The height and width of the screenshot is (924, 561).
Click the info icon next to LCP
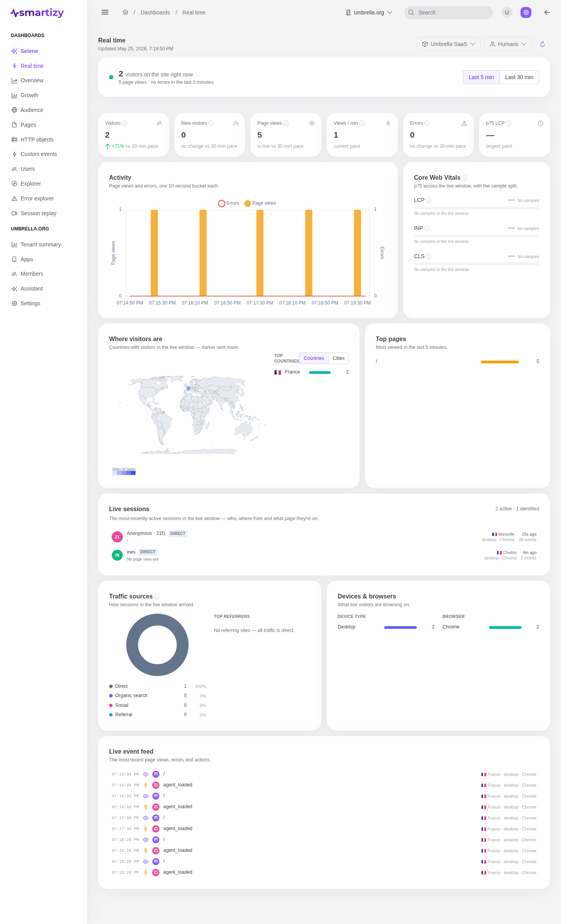[429, 200]
